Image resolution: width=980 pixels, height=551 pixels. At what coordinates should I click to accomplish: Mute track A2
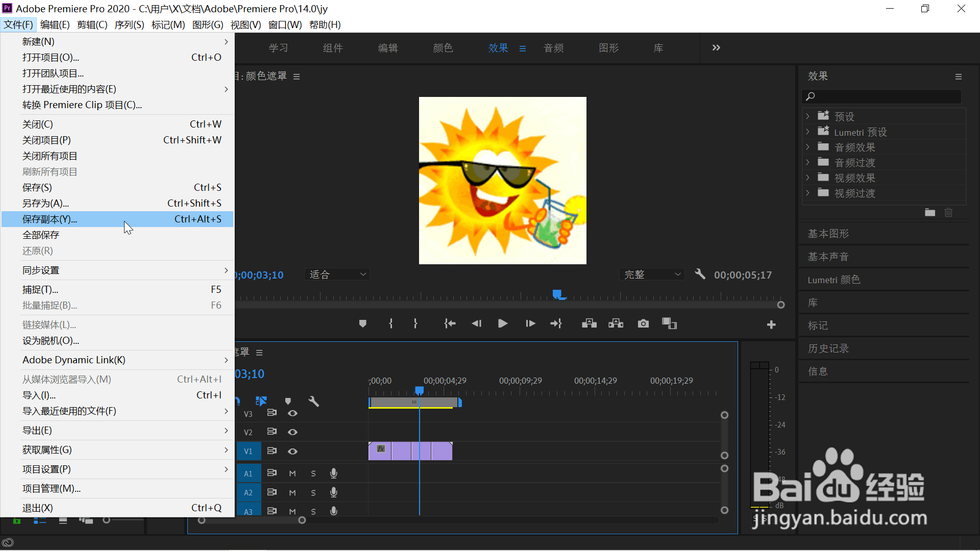(292, 493)
